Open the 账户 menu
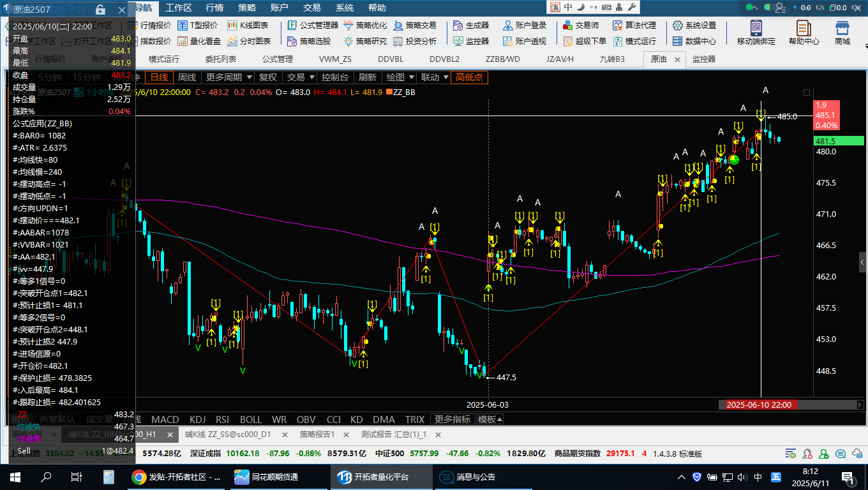This screenshot has height=490, width=868. tap(280, 8)
